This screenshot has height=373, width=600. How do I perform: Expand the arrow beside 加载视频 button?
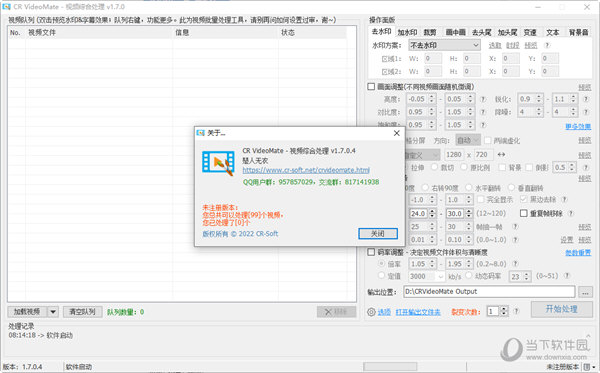(53, 312)
